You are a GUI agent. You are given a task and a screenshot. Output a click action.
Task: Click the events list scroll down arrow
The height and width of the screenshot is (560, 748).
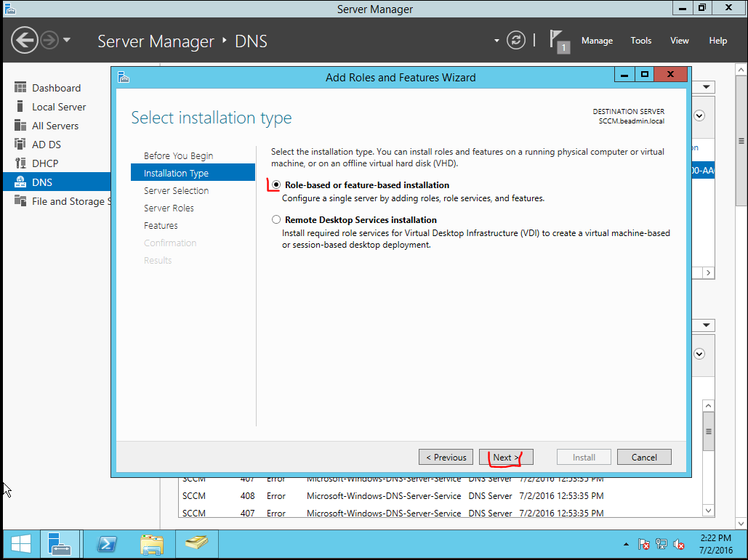coord(709,511)
